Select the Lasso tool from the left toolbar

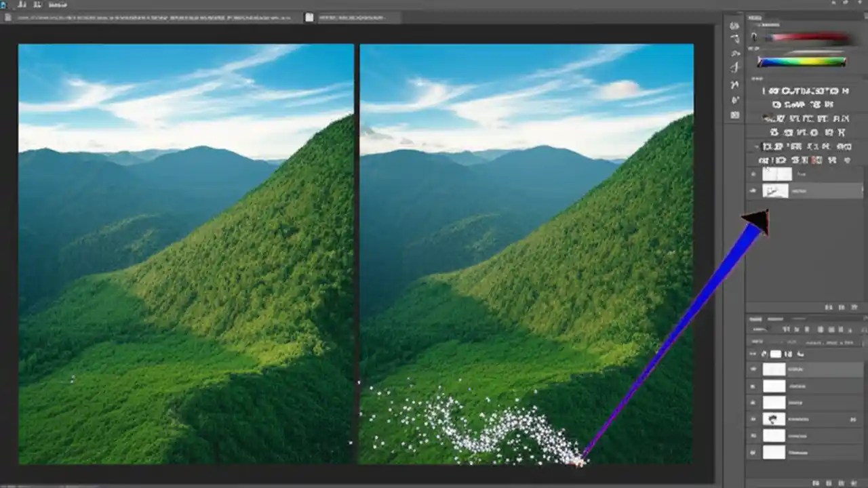click(735, 39)
